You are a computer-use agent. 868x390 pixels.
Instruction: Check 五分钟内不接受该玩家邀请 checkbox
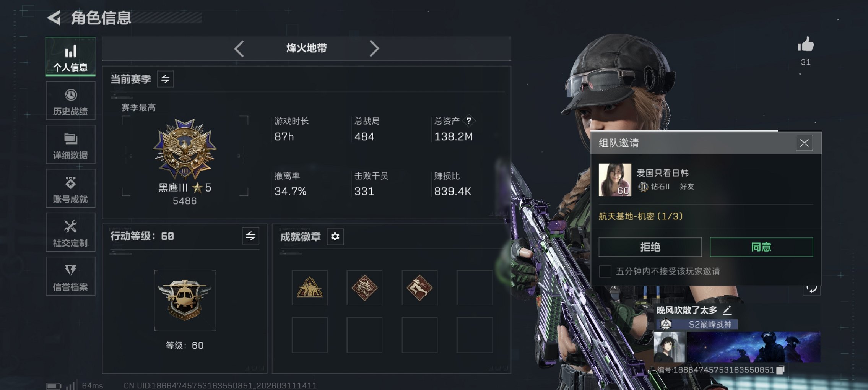point(605,271)
